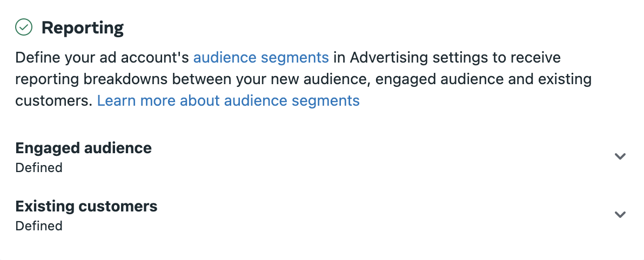Select the Reporting section heading

coord(83,28)
